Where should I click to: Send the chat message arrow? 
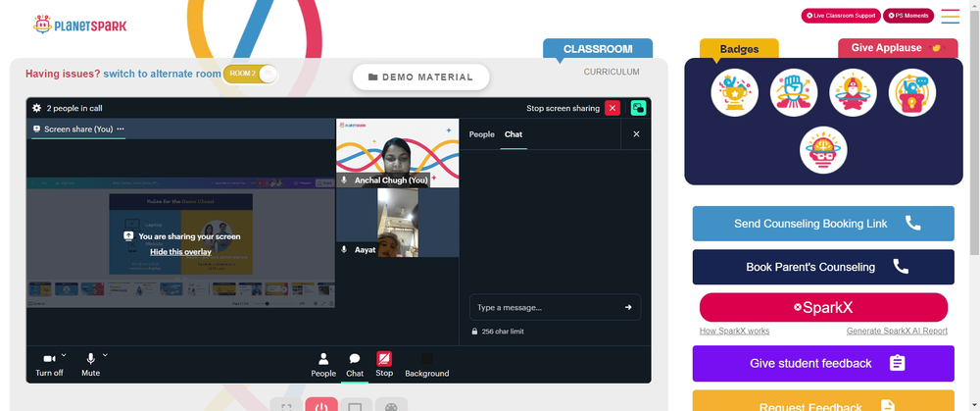[x=628, y=307]
